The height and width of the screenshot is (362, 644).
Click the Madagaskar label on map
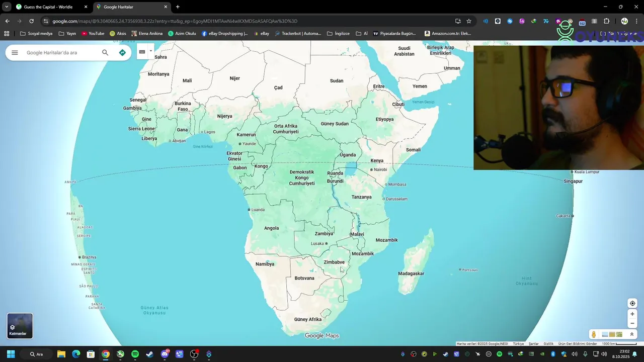tap(411, 274)
